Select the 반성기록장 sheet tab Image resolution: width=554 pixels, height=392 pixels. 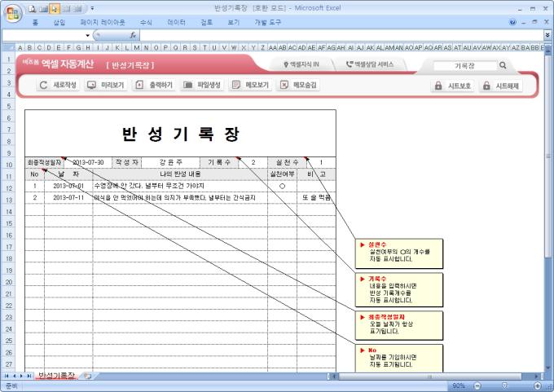[x=56, y=376]
